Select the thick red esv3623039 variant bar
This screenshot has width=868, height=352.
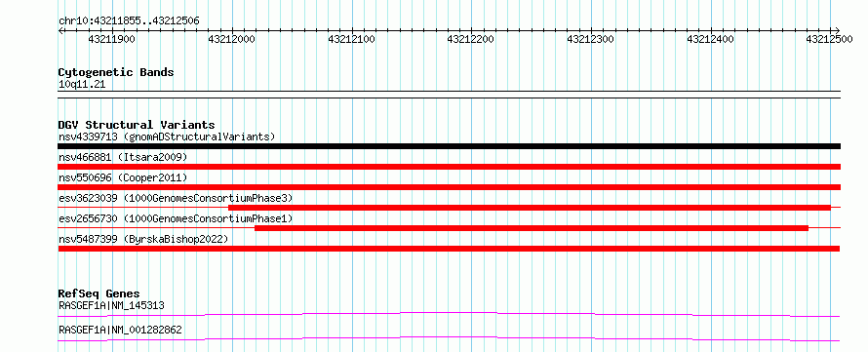click(x=530, y=207)
